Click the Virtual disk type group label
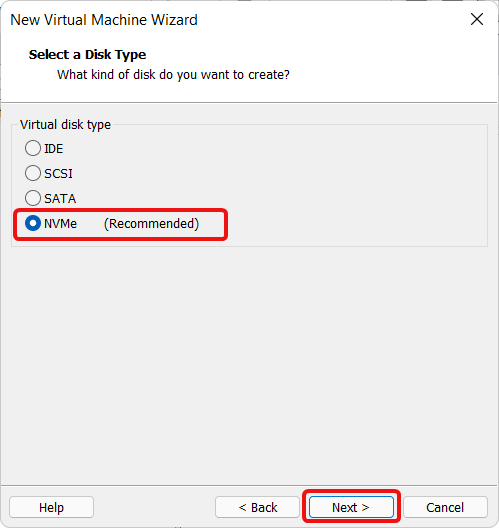This screenshot has width=499, height=528. click(x=65, y=125)
